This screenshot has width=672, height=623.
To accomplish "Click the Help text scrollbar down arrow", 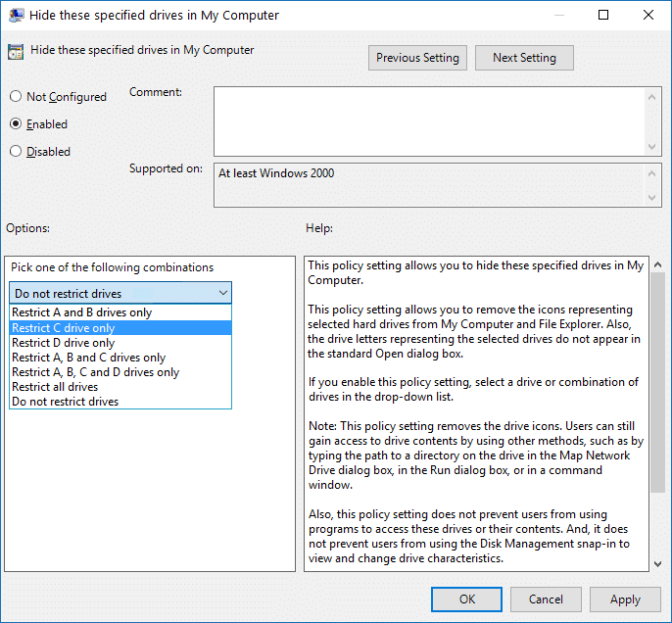I will (656, 562).
